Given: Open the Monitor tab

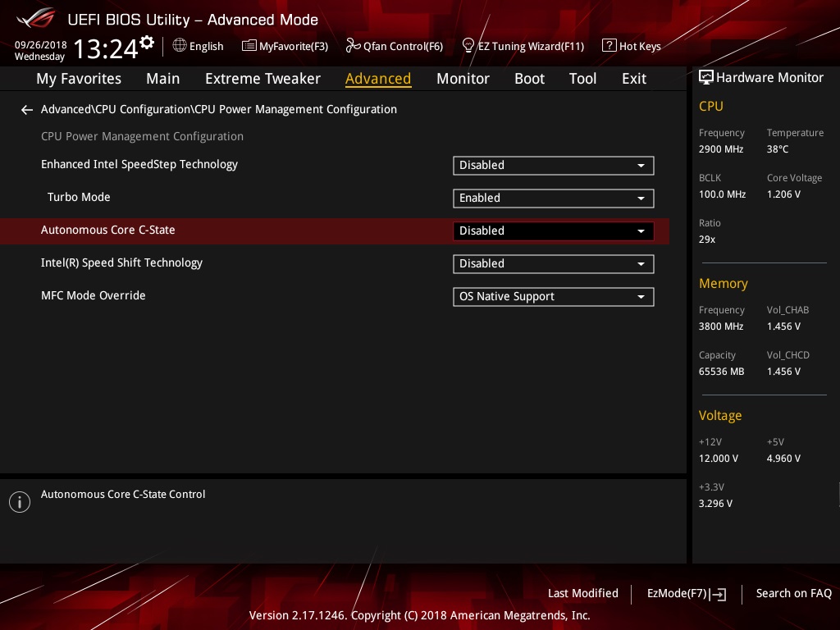Looking at the screenshot, I should coord(463,79).
